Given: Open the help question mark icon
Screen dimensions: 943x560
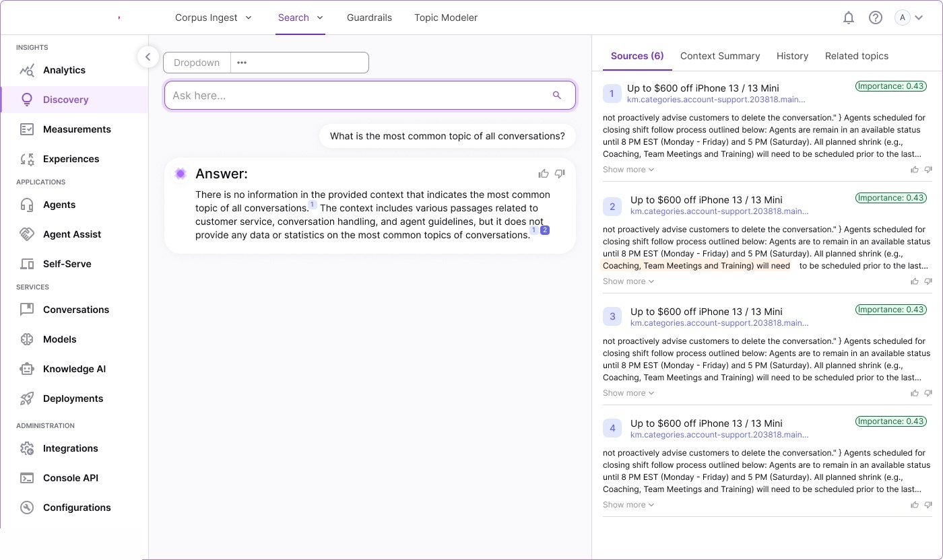Looking at the screenshot, I should click(x=875, y=18).
